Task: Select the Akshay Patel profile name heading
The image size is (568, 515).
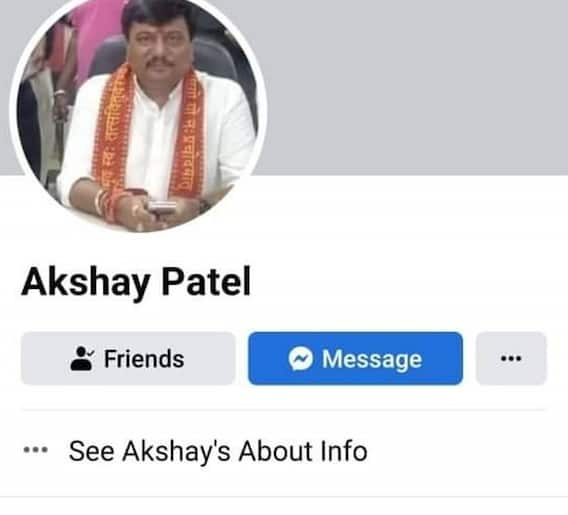Action: [136, 282]
